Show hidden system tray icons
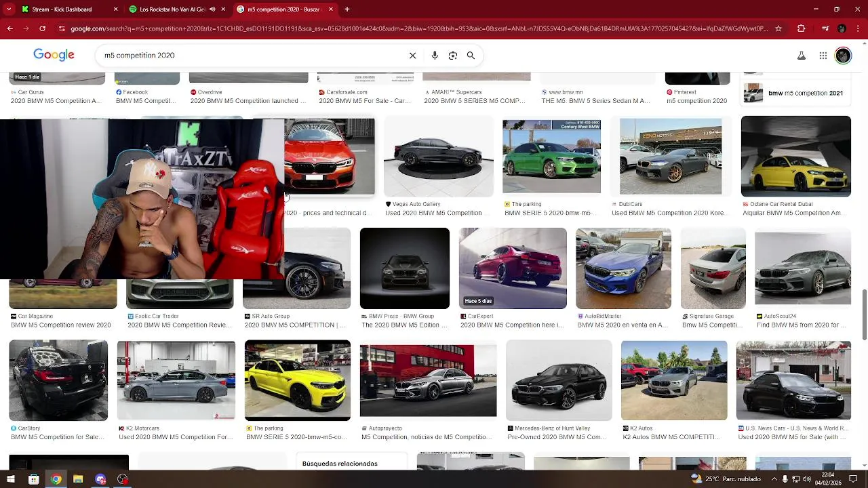 [774, 479]
